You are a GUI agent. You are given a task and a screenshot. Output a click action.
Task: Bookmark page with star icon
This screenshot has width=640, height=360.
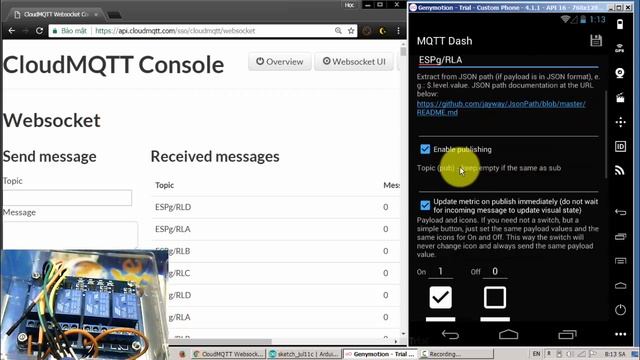point(351,31)
